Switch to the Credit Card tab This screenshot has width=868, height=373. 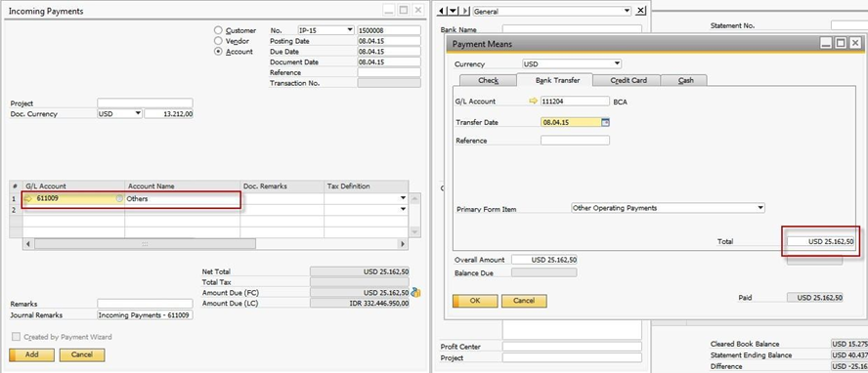point(628,80)
